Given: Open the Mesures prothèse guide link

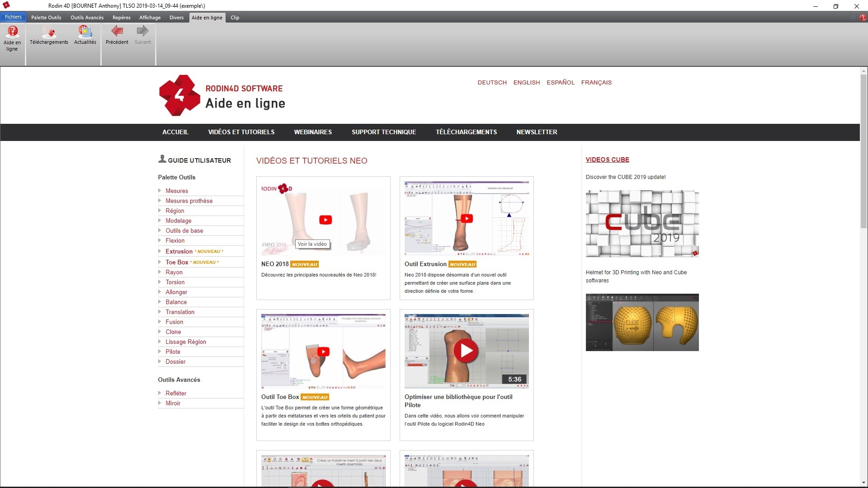Looking at the screenshot, I should [189, 201].
